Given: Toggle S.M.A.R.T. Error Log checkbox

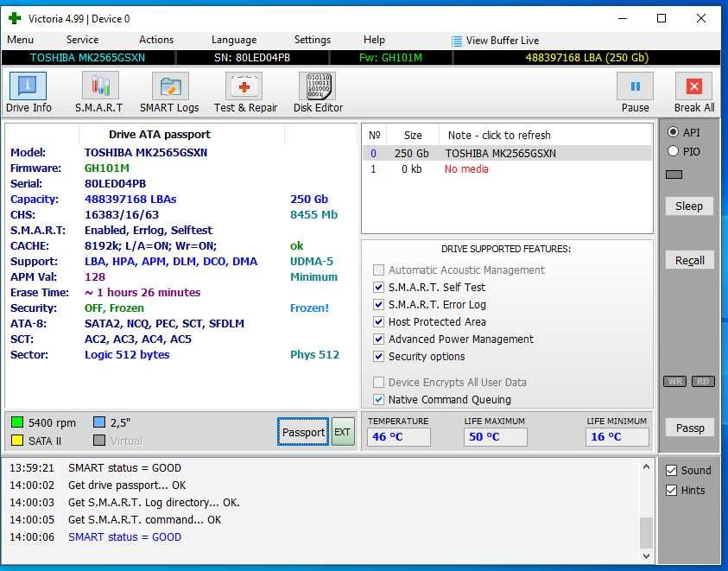Looking at the screenshot, I should pos(378,304).
